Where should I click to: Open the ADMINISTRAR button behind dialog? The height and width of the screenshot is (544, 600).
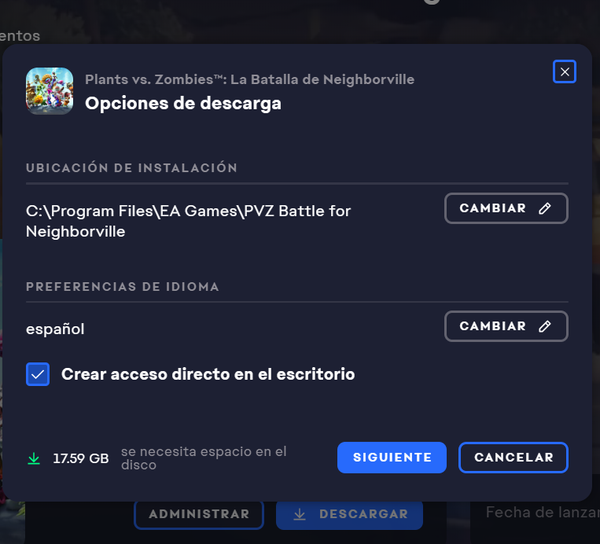pos(199,514)
